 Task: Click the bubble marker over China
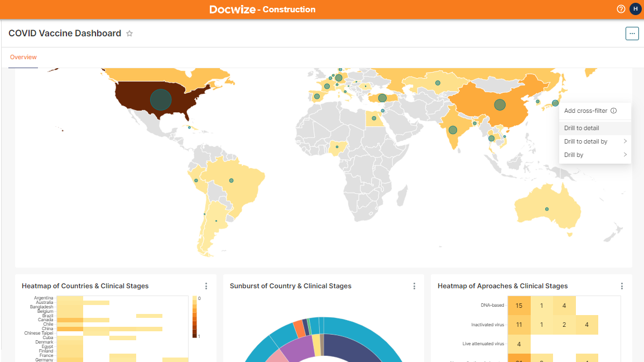point(499,104)
